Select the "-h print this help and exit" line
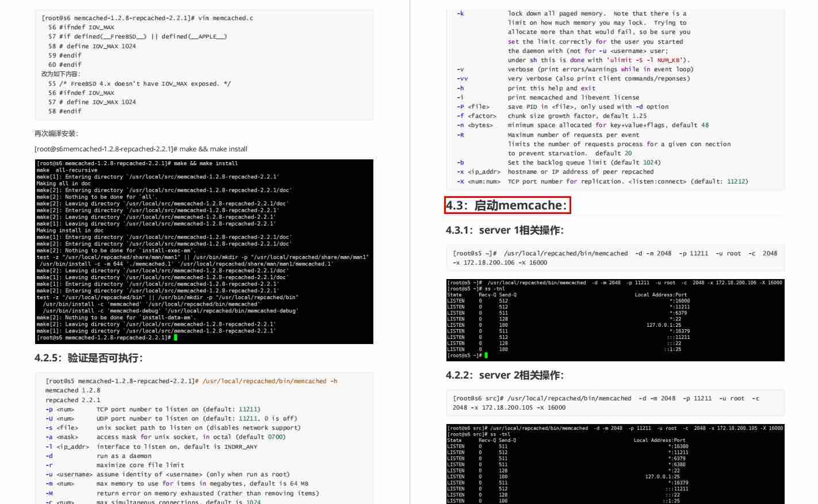 pos(526,88)
